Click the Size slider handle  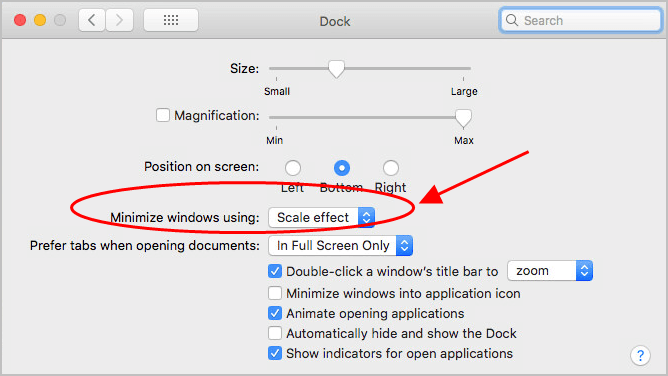(336, 69)
